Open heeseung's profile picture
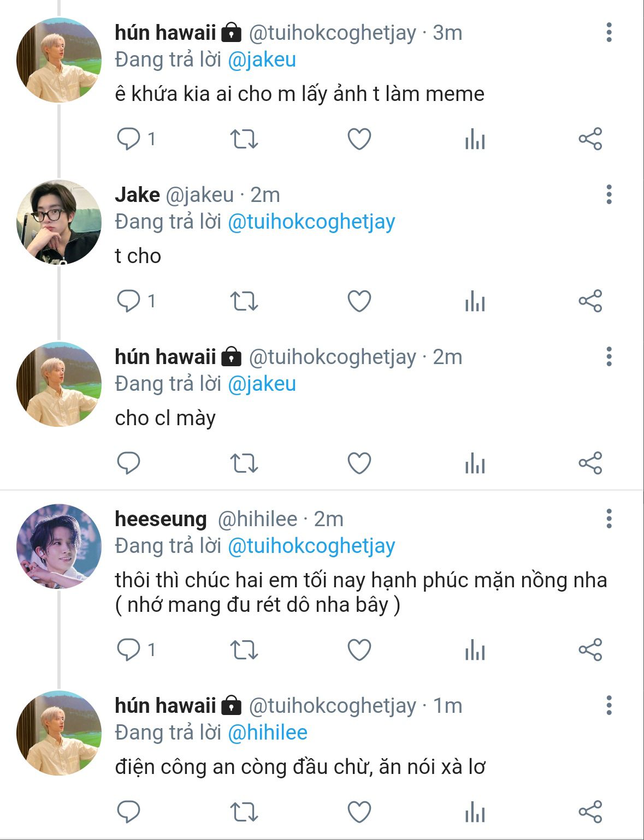This screenshot has height=840, width=644. pyautogui.click(x=59, y=546)
